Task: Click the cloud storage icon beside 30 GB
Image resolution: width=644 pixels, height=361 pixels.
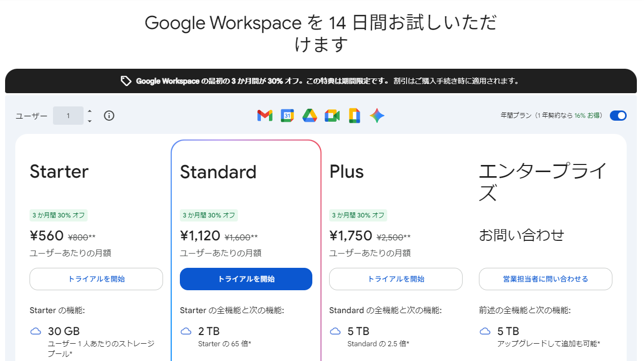Action: 36,331
